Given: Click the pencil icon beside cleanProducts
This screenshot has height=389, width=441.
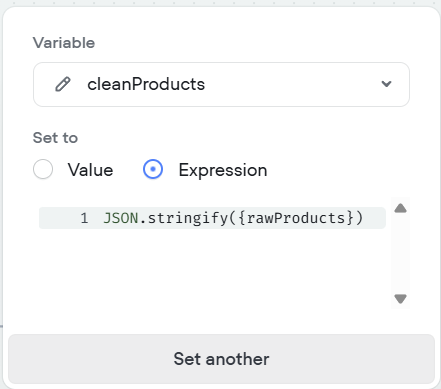Looking at the screenshot, I should tap(63, 84).
